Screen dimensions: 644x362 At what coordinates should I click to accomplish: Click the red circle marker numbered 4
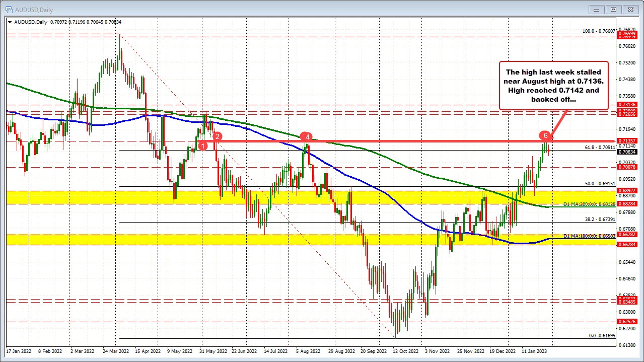[x=308, y=136]
